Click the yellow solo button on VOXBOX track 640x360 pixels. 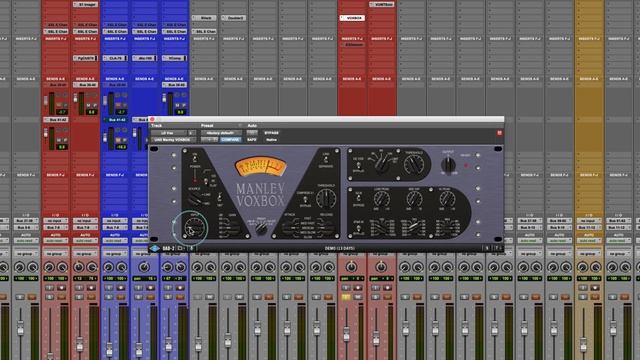346,297
